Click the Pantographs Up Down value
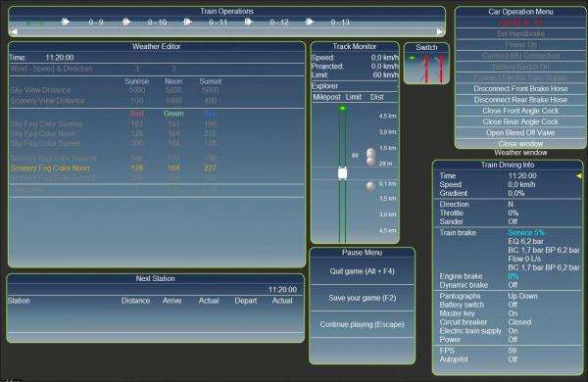 [522, 296]
